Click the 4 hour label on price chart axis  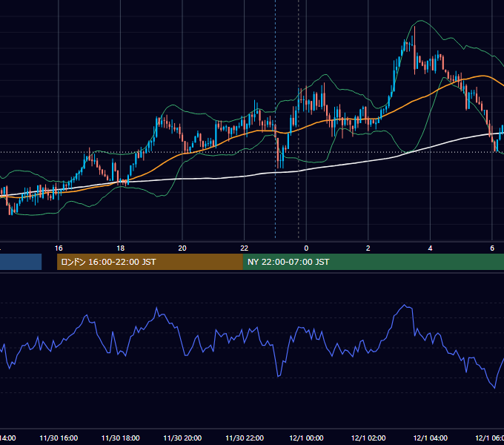tap(430, 248)
